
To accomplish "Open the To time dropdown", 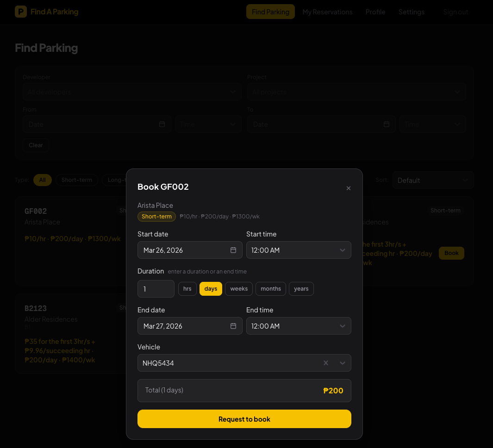I will click(433, 124).
